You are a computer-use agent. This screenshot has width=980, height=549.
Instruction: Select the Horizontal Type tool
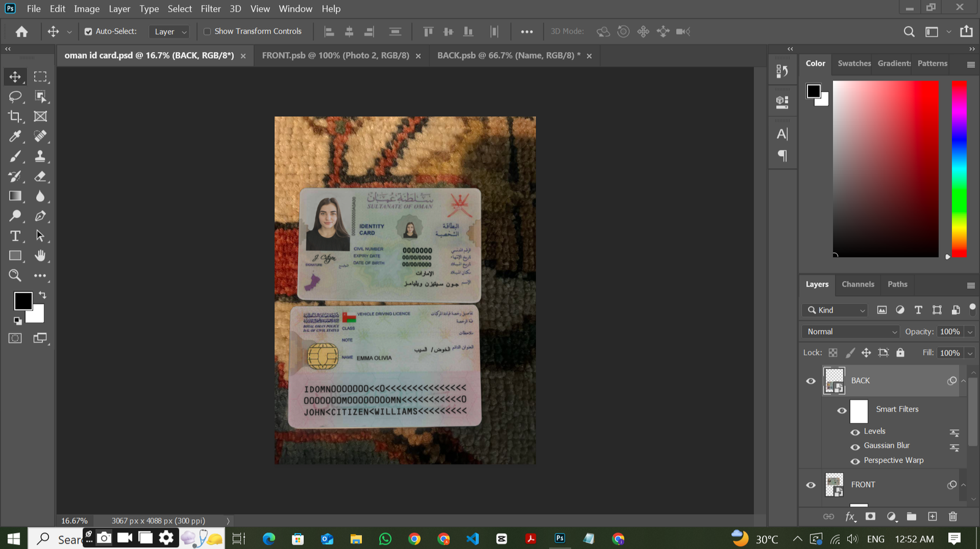click(x=15, y=236)
